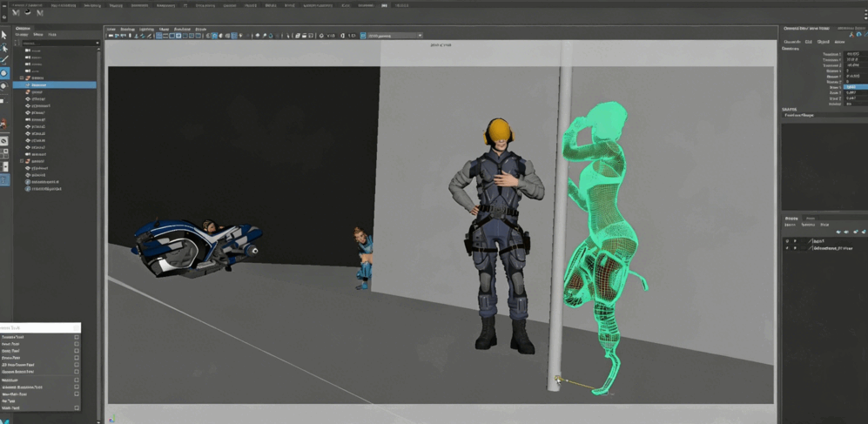Click the first M shelf icon
The image size is (868, 424).
click(16, 13)
